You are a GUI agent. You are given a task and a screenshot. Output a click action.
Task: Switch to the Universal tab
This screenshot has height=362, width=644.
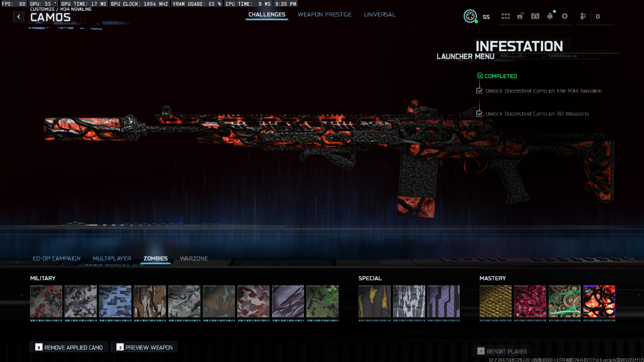(380, 14)
